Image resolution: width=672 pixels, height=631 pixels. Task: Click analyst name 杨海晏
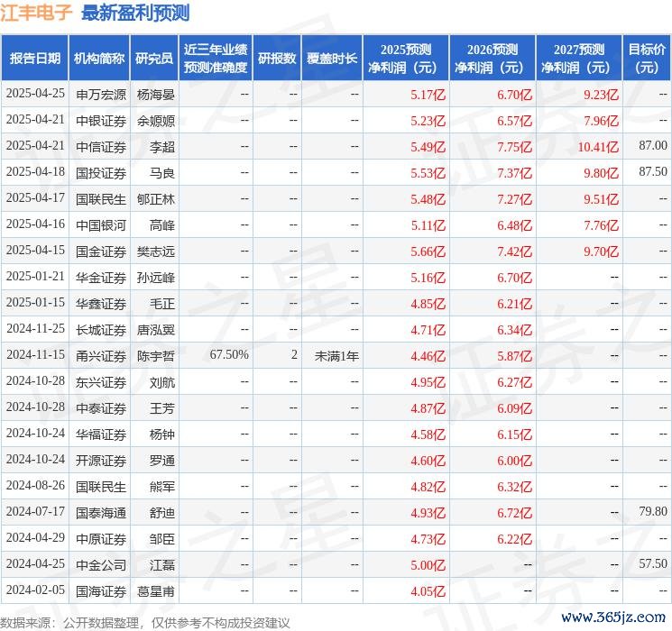(156, 95)
